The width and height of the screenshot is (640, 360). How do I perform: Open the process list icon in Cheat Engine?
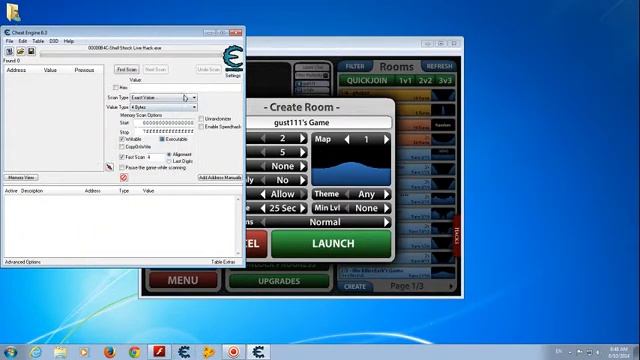pyautogui.click(x=9, y=51)
